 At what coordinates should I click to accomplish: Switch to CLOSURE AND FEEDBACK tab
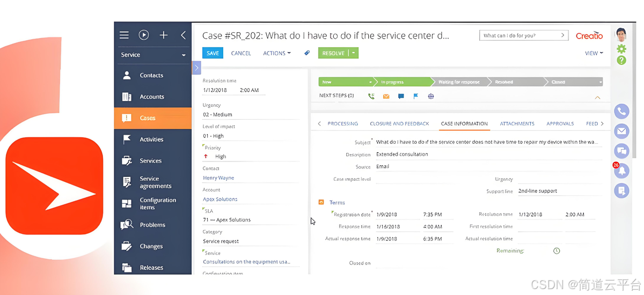click(x=399, y=123)
